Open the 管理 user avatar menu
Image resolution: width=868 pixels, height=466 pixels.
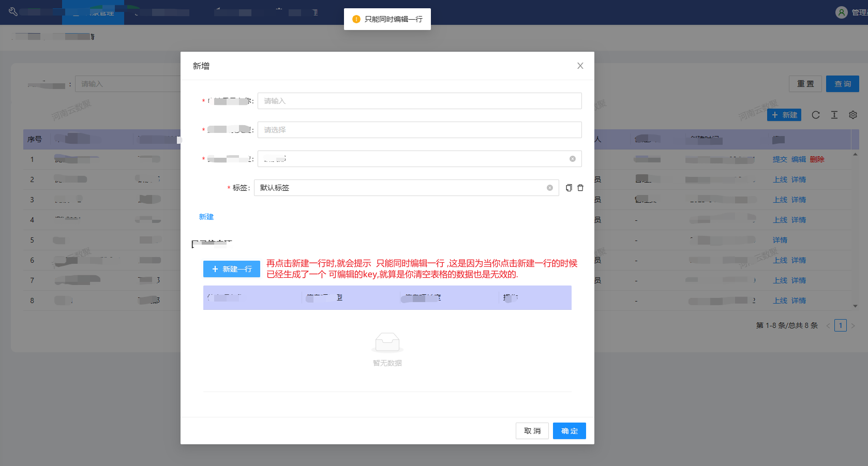(841, 12)
